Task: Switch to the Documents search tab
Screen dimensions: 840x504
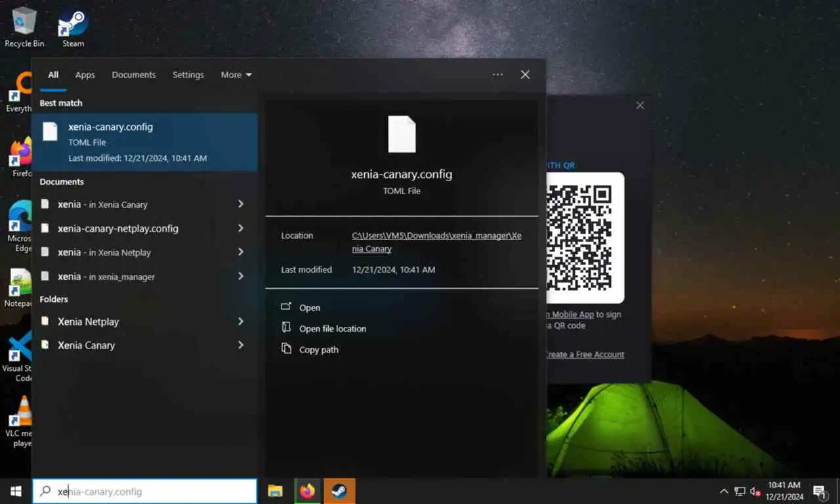Action: (134, 75)
